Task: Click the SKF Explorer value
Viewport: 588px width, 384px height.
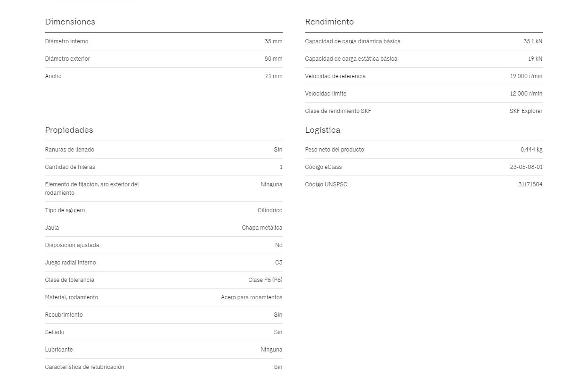Action: [525, 111]
